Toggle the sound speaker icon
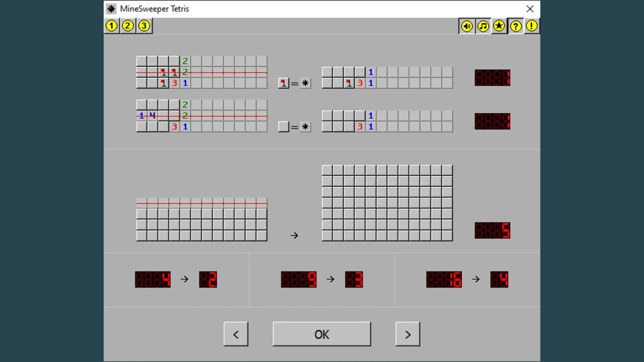Screen dimensions: 644x362 pyautogui.click(x=467, y=26)
